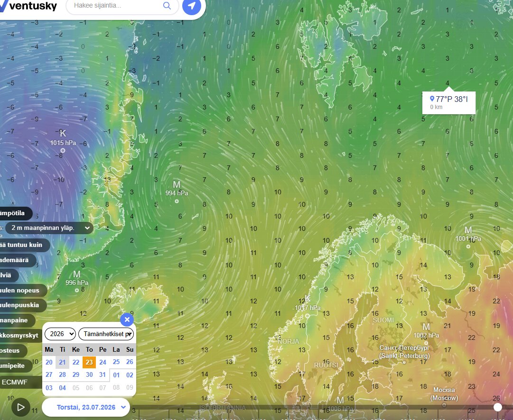Select highlighted calendar date 23
The height and width of the screenshot is (420, 513).
(89, 362)
